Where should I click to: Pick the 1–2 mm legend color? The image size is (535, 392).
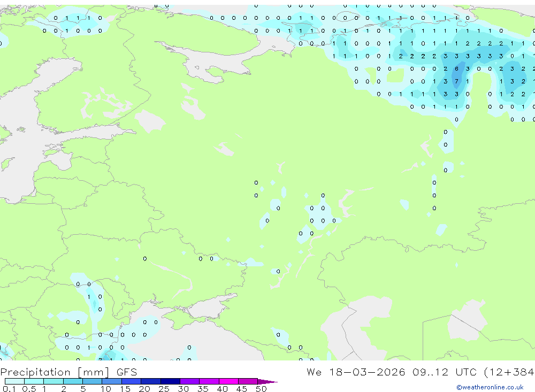pyautogui.click(x=53, y=381)
